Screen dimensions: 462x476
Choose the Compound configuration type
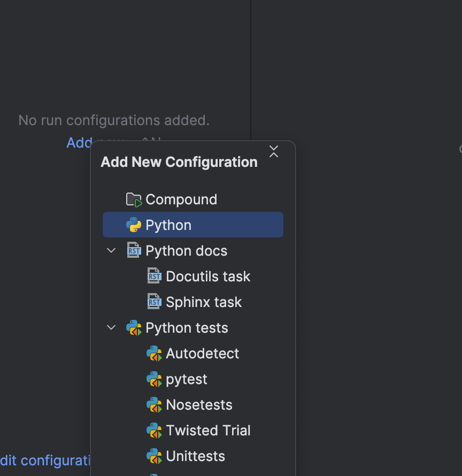[x=193, y=199]
